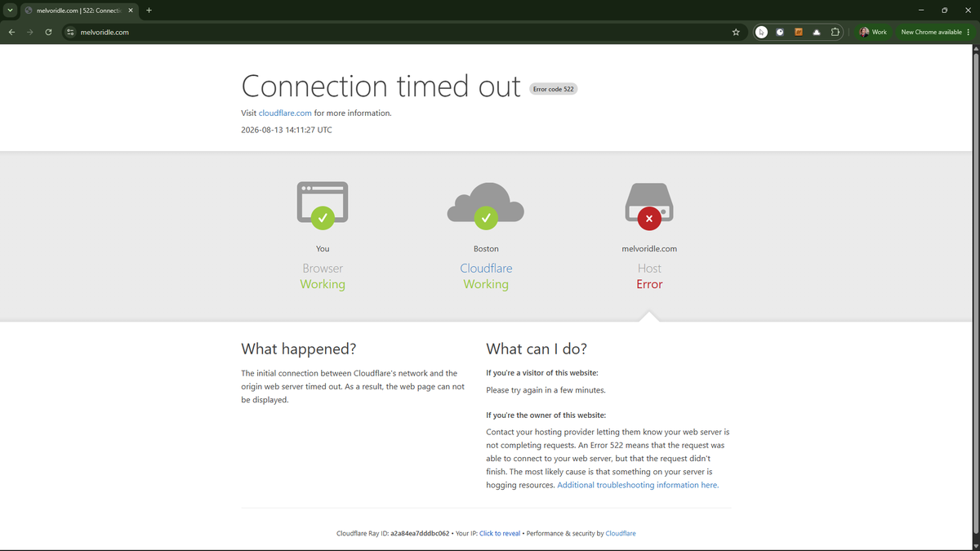Follow the cloudflare.com link under the heading

[x=285, y=113]
